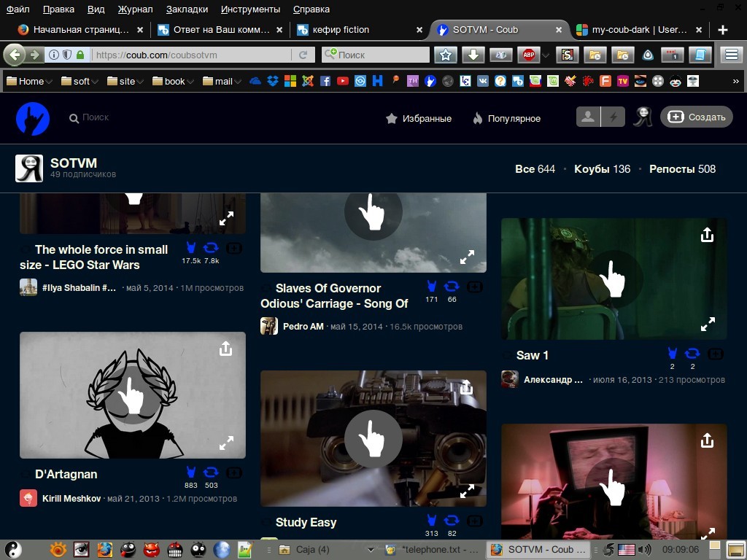This screenshot has height=560, width=747.
Task: Expand the soft bookmarks folder
Action: (x=81, y=81)
